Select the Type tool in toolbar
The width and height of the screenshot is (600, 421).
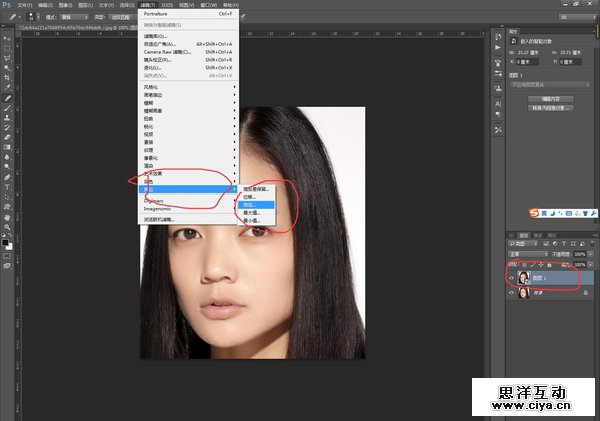point(7,186)
